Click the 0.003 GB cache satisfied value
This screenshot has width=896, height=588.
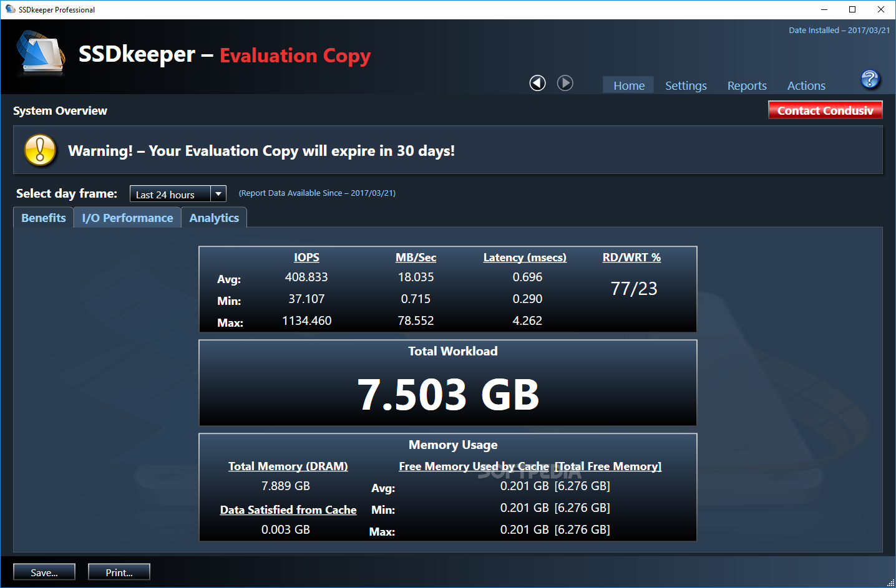click(286, 529)
